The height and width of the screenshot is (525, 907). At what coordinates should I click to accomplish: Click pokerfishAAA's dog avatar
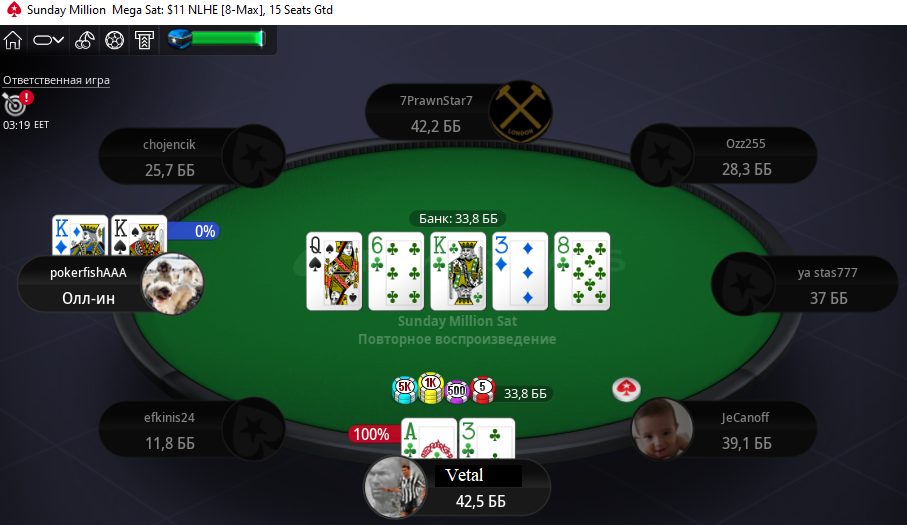[x=172, y=284]
